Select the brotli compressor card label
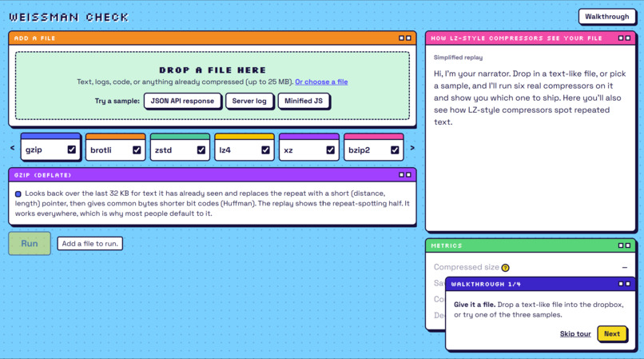644x359 pixels. click(x=101, y=150)
